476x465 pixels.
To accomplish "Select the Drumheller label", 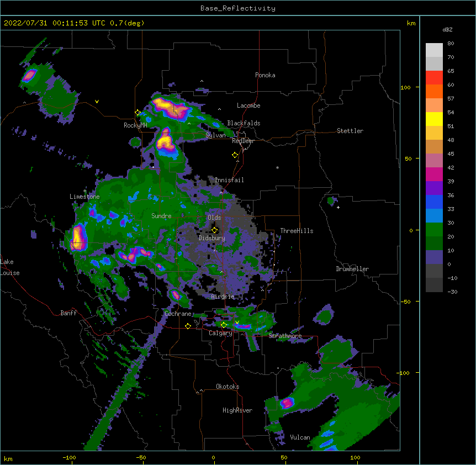I will (x=352, y=269).
